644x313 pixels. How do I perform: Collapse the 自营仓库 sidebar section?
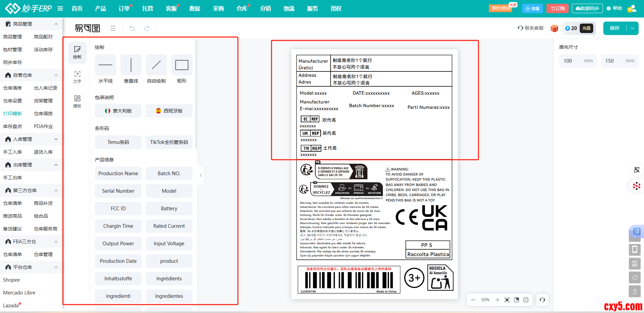point(56,75)
